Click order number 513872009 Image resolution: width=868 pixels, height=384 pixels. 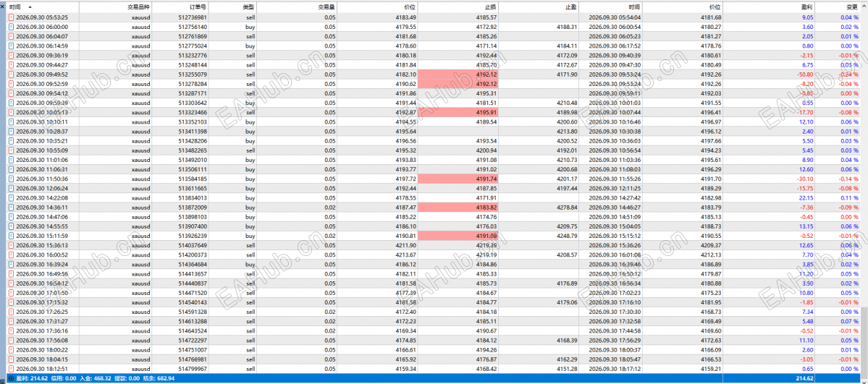pos(193,207)
